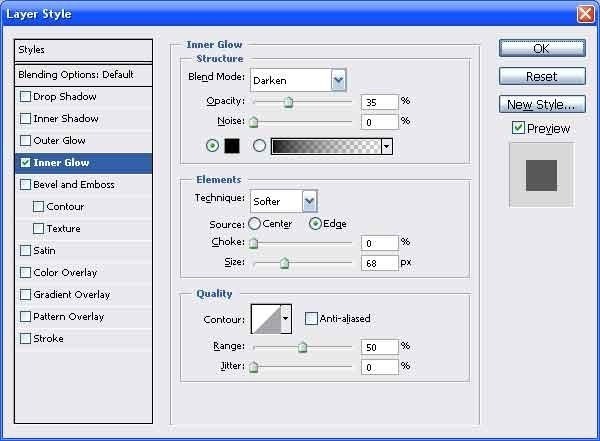Screen dimensions: 600x441
Task: Enable the Bevel and Emboss checkbox
Action: (x=25, y=185)
